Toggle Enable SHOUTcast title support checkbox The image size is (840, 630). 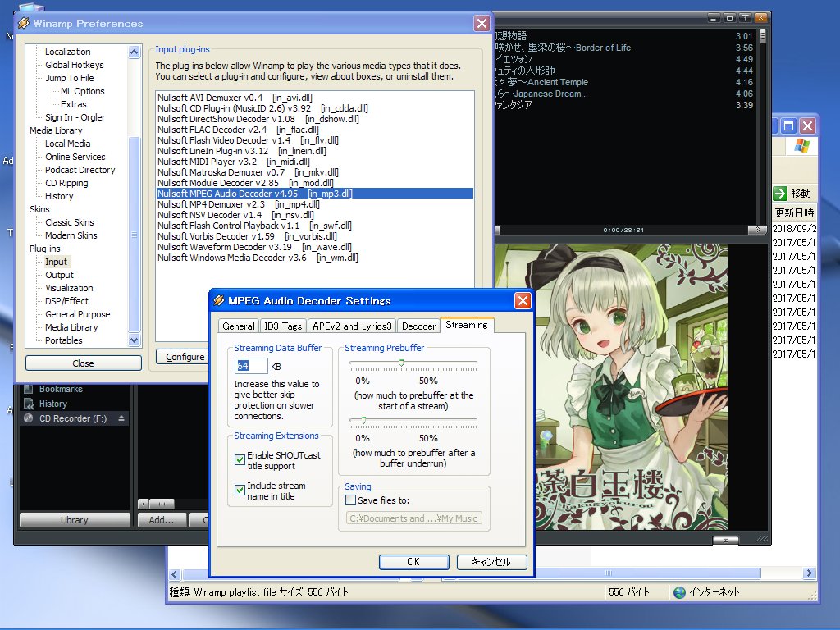(x=240, y=459)
